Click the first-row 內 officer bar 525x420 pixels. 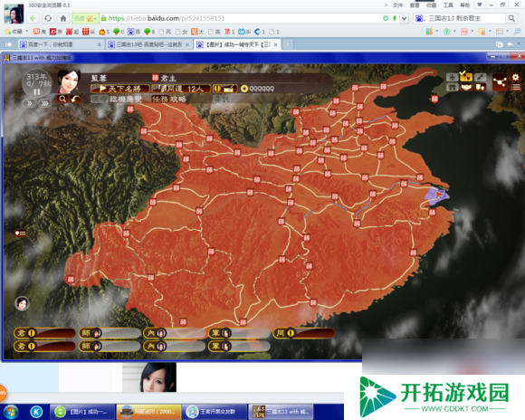174,333
